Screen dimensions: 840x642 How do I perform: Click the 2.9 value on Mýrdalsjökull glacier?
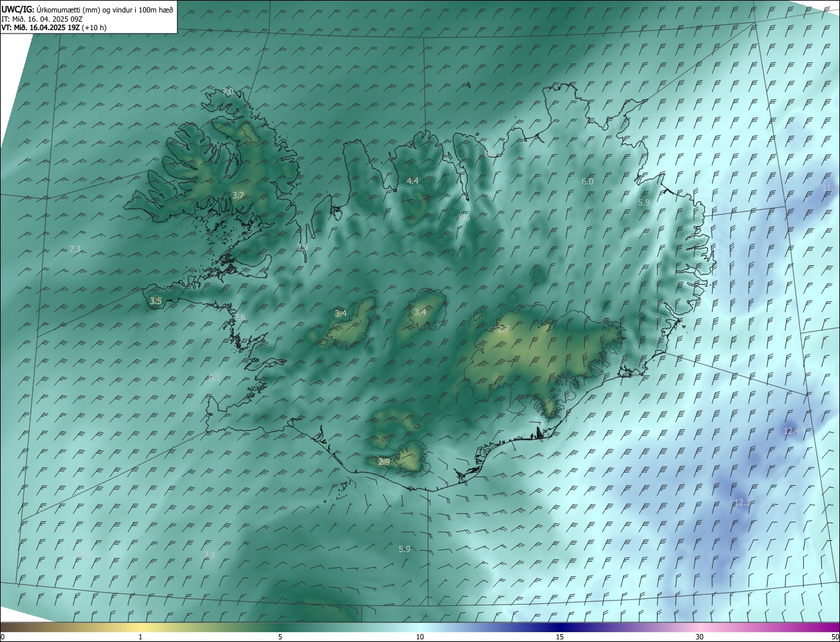[x=384, y=461]
